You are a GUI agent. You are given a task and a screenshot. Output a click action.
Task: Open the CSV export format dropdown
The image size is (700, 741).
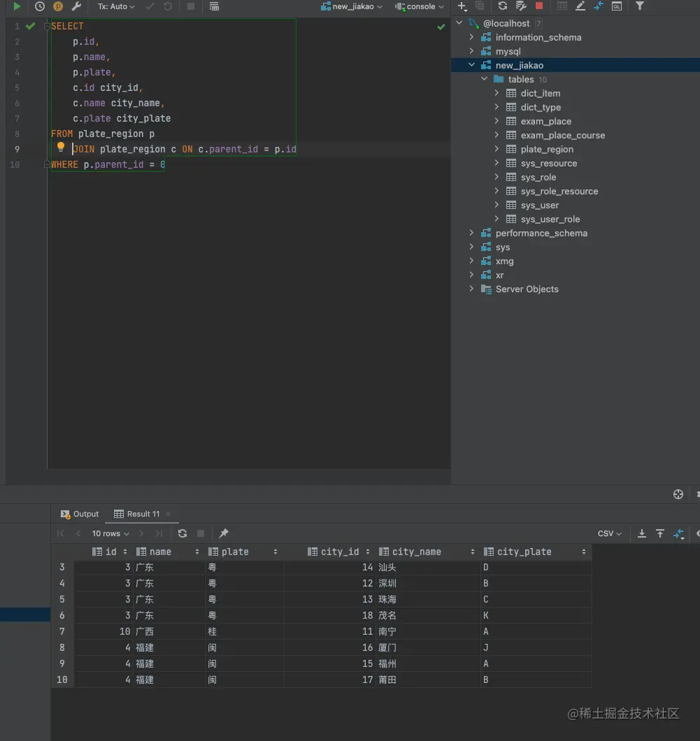pos(609,533)
